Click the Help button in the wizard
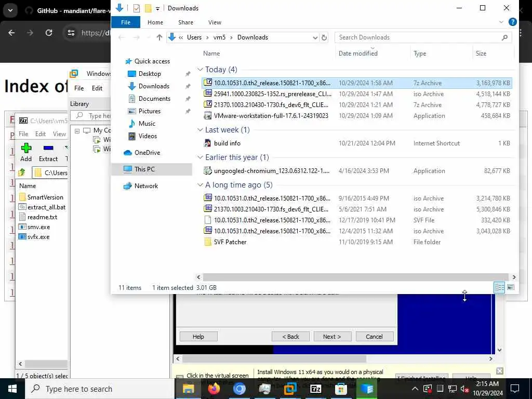 (198, 337)
